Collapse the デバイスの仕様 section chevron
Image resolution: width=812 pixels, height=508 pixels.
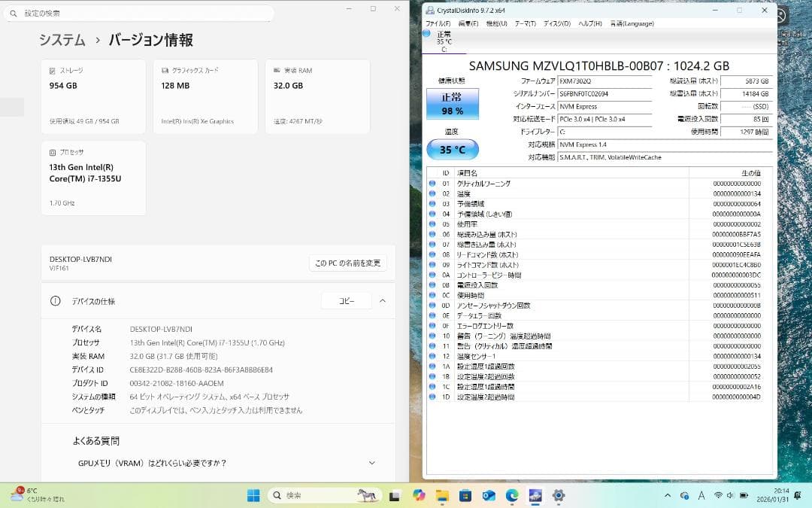[383, 300]
